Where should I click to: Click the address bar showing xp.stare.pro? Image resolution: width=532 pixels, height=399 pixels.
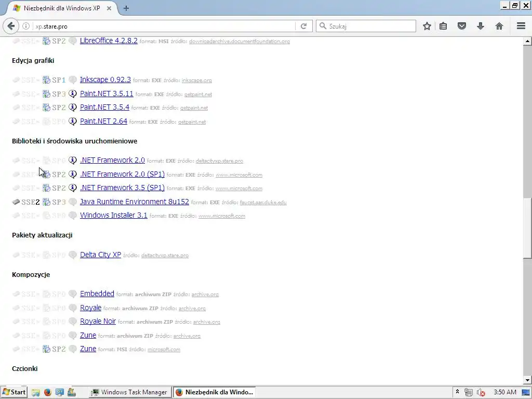163,26
